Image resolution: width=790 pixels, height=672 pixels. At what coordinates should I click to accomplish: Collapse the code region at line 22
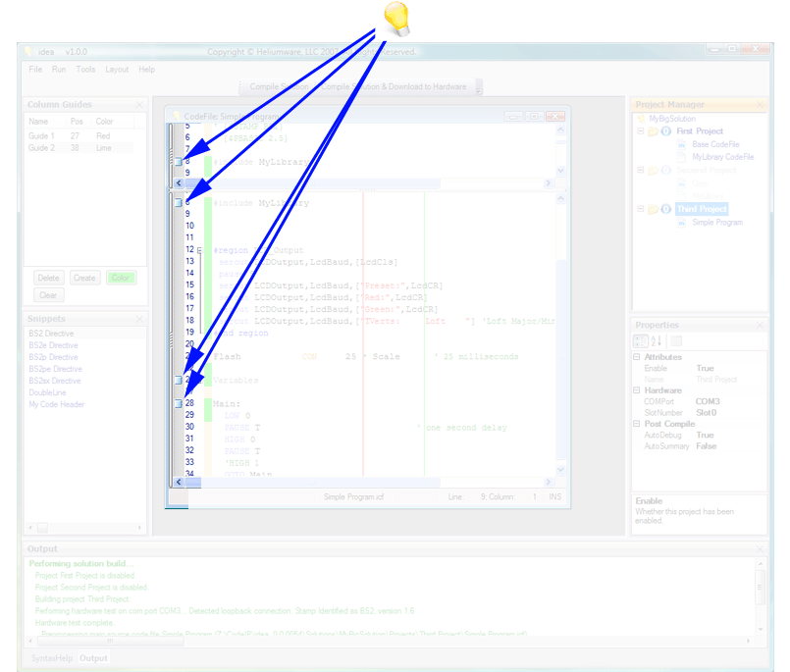pos(178,381)
